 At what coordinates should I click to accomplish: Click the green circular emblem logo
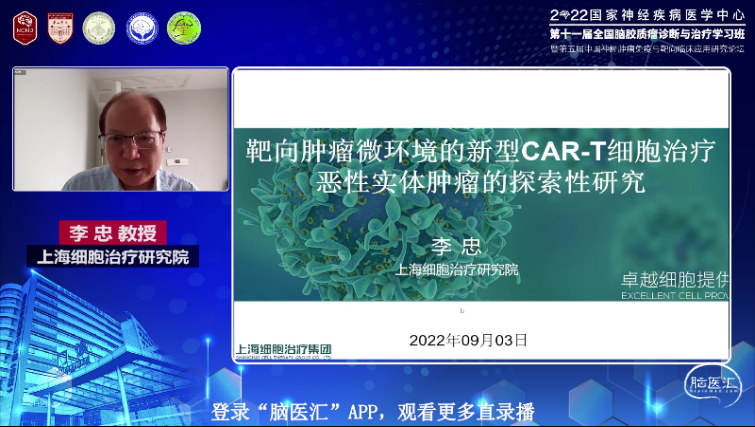tap(184, 27)
